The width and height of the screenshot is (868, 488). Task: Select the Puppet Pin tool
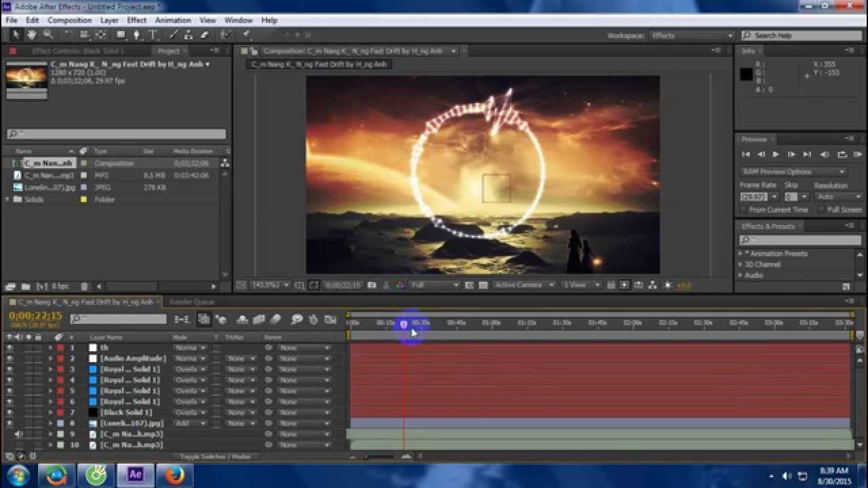click(x=245, y=35)
